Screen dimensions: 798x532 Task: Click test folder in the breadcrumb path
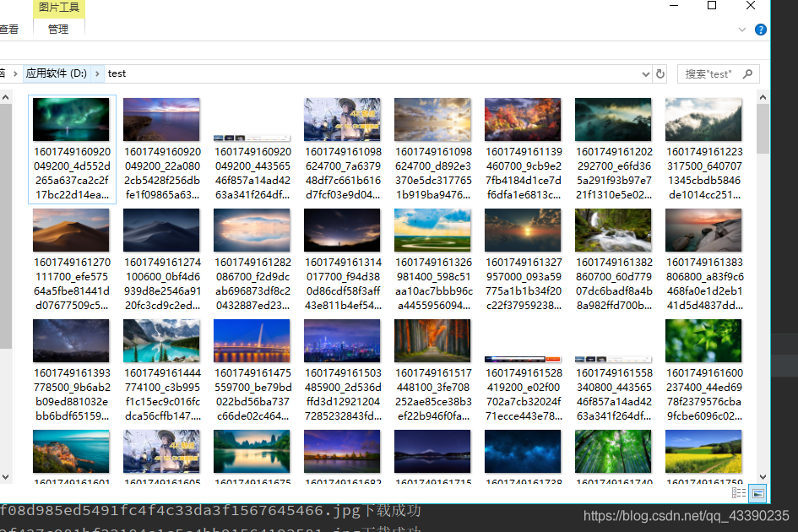coord(117,73)
